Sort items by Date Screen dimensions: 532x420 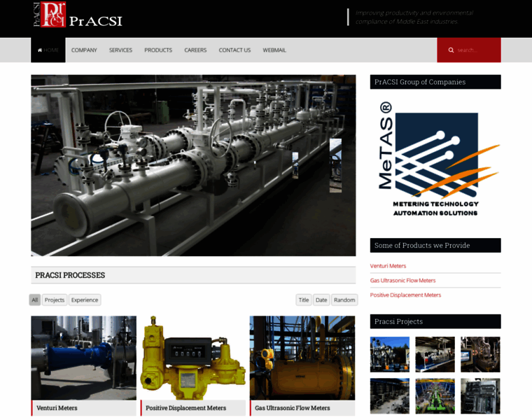(x=321, y=300)
